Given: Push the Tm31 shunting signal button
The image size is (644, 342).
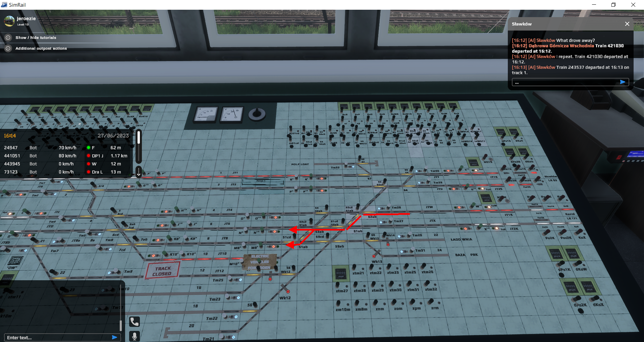Looking at the screenshot, I should (412, 251).
